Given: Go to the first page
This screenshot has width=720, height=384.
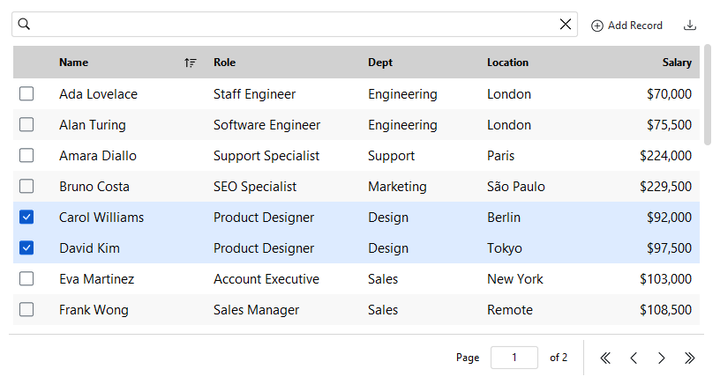Looking at the screenshot, I should click(x=606, y=358).
